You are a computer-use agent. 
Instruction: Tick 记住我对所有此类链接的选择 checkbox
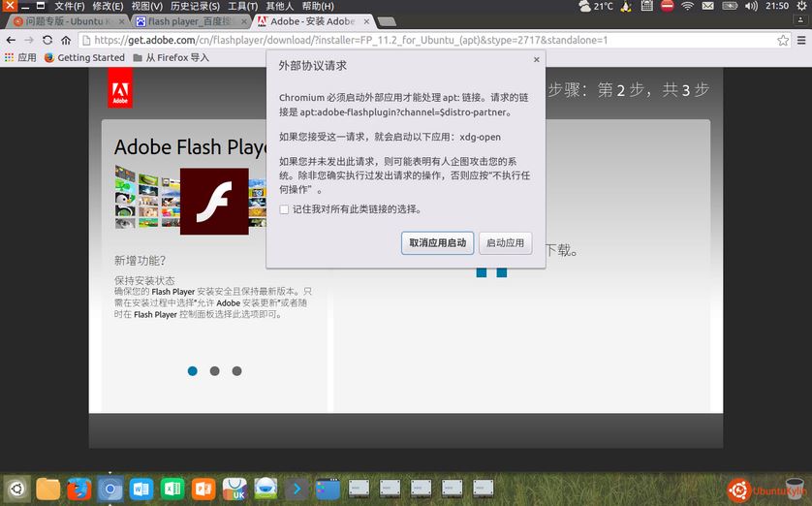tap(284, 209)
